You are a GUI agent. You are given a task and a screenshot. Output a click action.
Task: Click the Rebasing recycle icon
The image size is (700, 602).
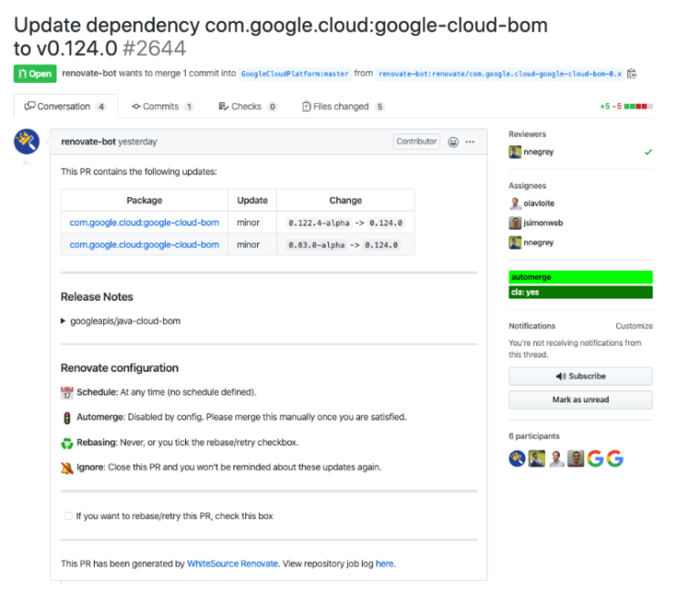67,443
